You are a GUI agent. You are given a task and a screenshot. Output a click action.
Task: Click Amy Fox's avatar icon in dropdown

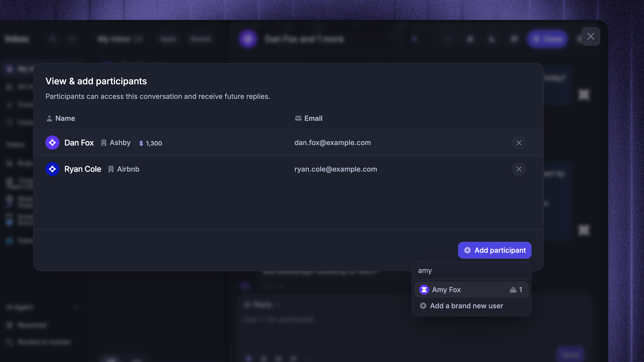[424, 289]
